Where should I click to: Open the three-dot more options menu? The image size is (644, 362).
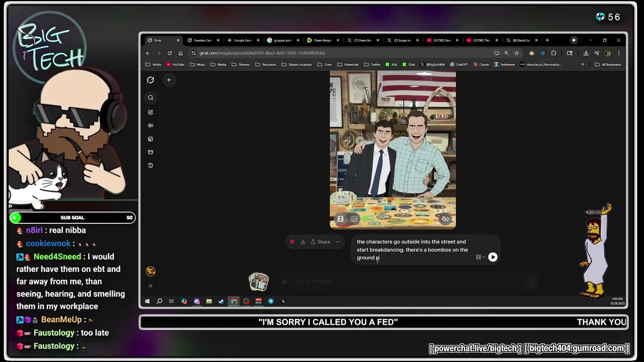pyautogui.click(x=338, y=242)
